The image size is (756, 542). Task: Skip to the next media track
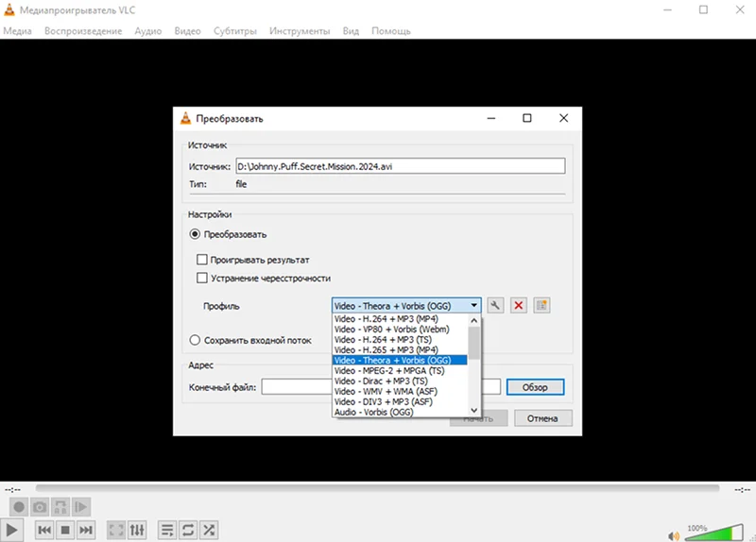(86, 531)
